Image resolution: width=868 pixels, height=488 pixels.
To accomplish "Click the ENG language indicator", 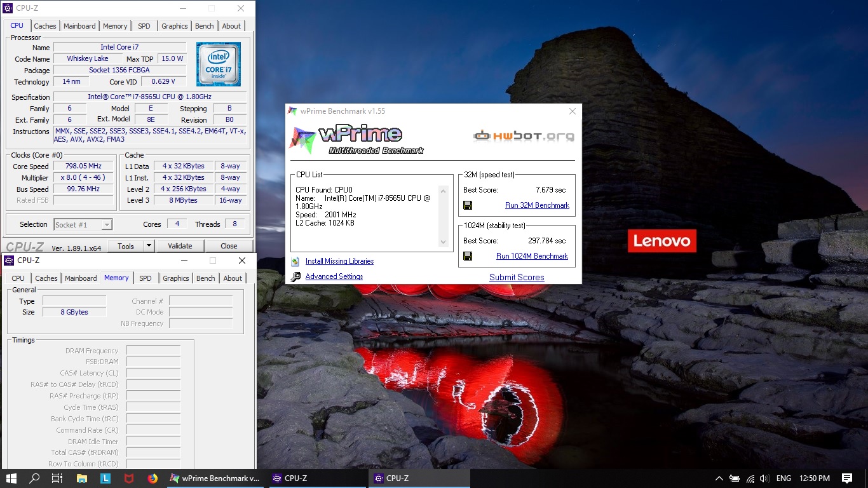I will click(783, 478).
